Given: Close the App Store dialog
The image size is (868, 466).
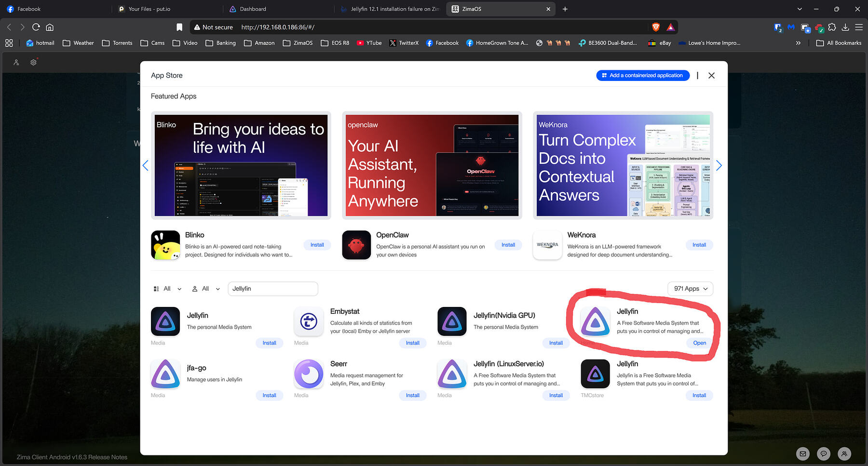Looking at the screenshot, I should 711,75.
